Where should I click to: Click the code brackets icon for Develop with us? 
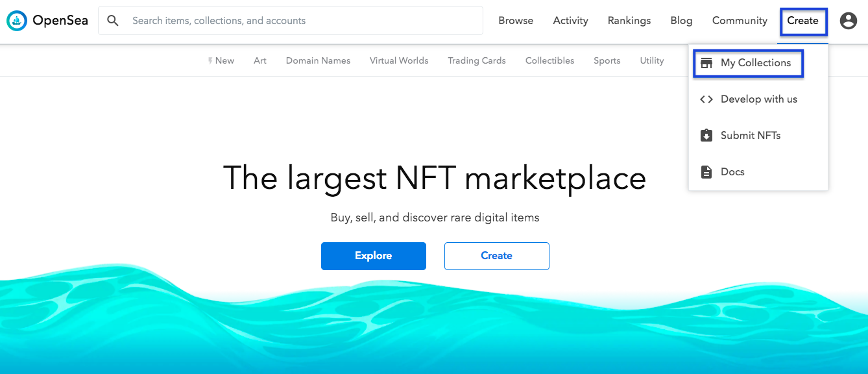click(706, 99)
